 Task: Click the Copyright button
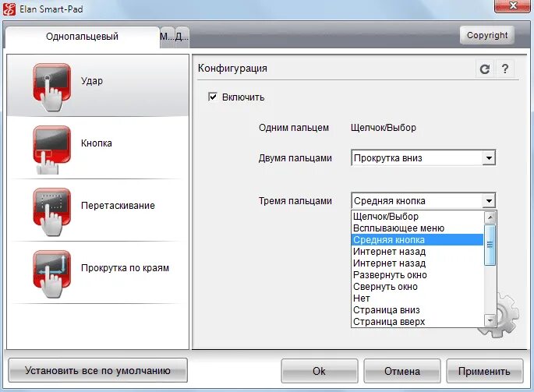487,35
